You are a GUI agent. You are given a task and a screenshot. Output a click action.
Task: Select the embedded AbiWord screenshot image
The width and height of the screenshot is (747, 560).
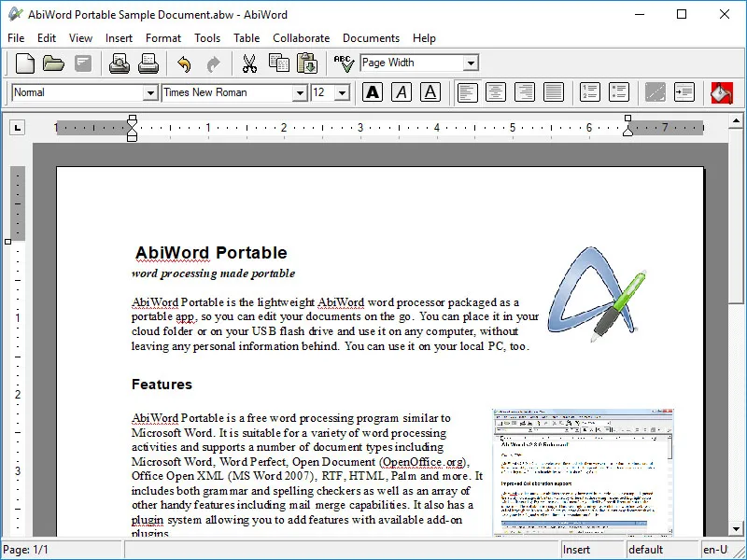[583, 472]
